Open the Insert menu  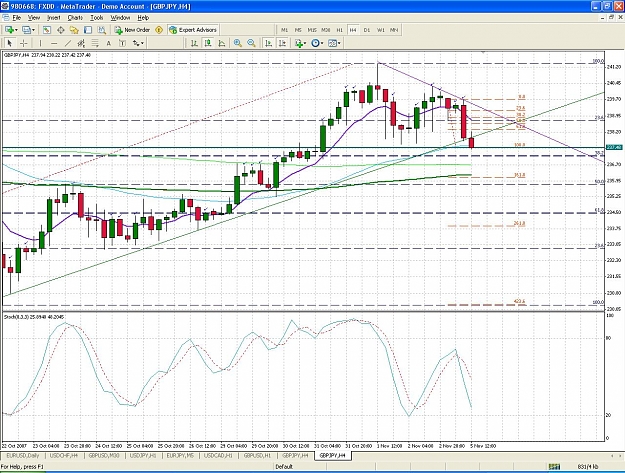(53, 18)
